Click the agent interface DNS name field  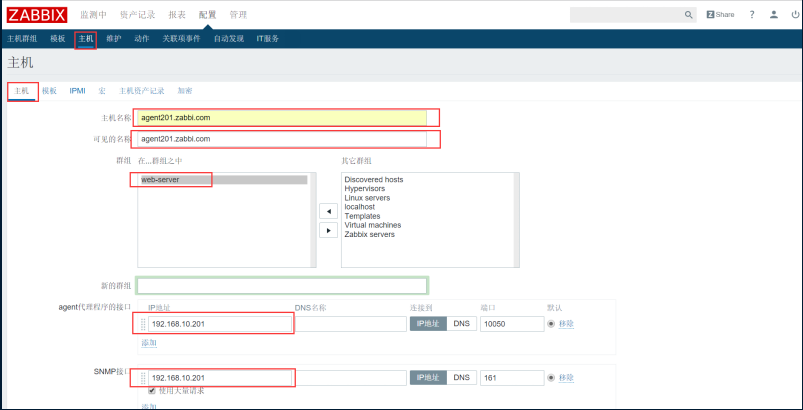(351, 324)
